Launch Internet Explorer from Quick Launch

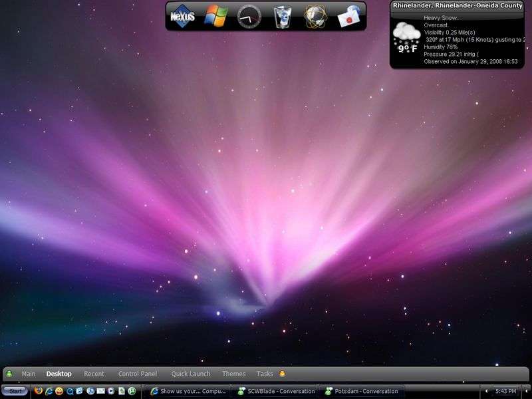tap(49, 391)
